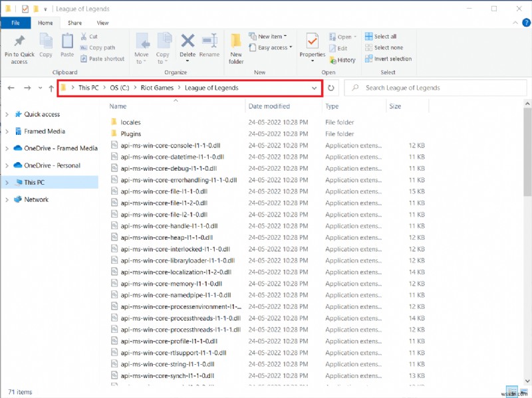Screen dimensions: 532x398
Task: Click the scrollbar down arrow
Action: pos(527,381)
